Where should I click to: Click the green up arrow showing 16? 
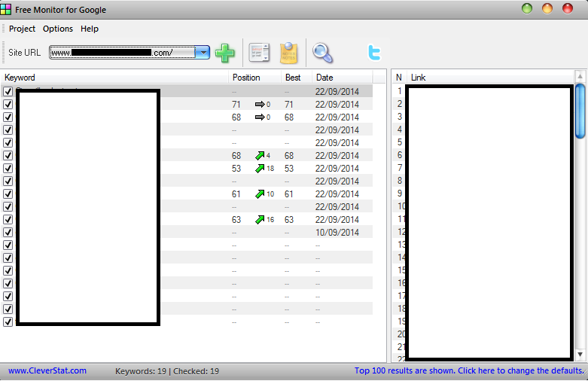(x=260, y=219)
